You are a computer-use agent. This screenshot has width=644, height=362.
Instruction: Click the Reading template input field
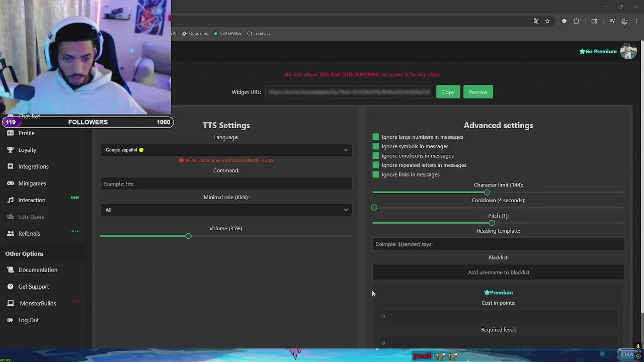pyautogui.click(x=498, y=244)
